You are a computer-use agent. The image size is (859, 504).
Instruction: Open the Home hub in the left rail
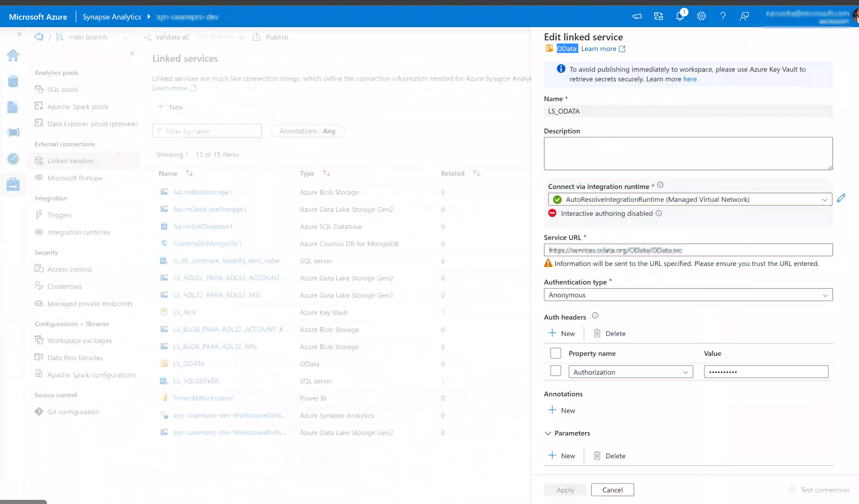click(13, 55)
